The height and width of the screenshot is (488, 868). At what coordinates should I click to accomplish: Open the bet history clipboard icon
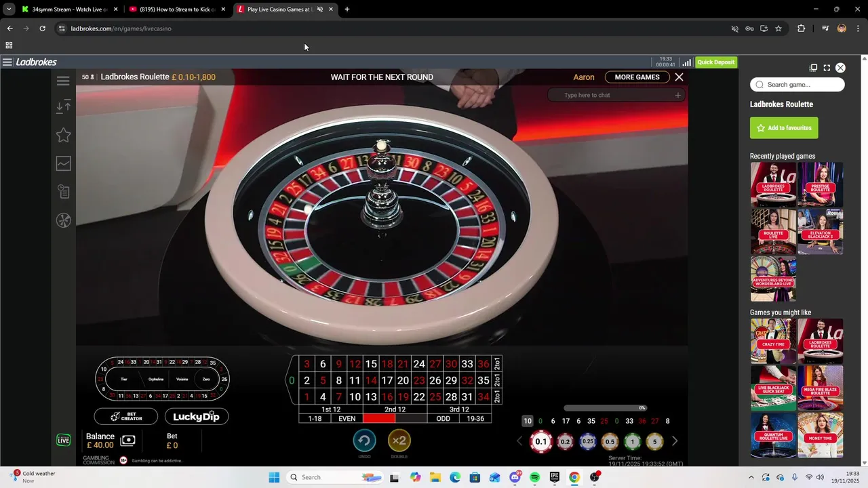[63, 192]
